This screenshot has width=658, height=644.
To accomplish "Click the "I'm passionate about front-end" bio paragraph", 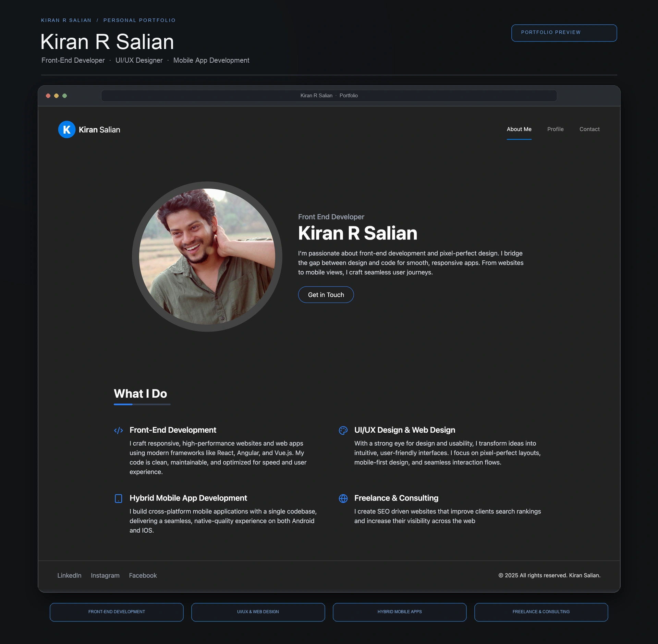I will pos(411,263).
